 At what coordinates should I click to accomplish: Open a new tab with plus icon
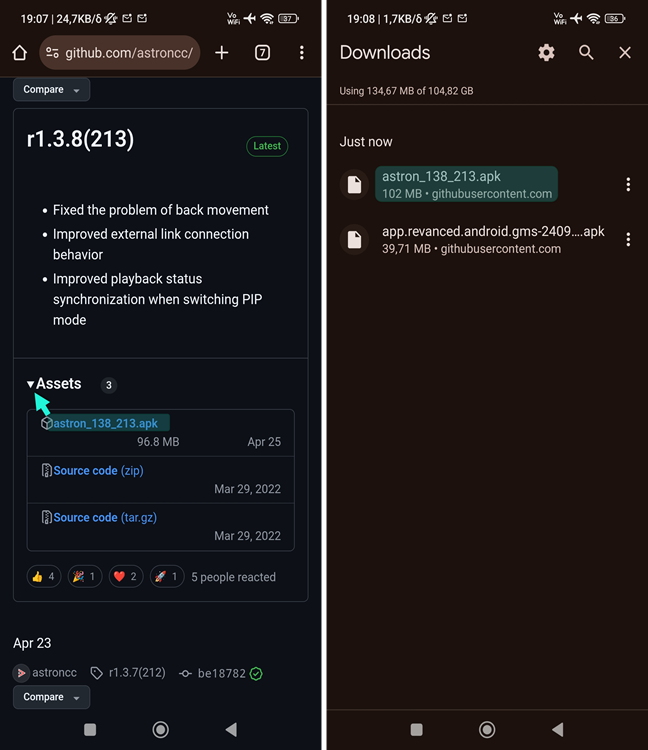222,53
